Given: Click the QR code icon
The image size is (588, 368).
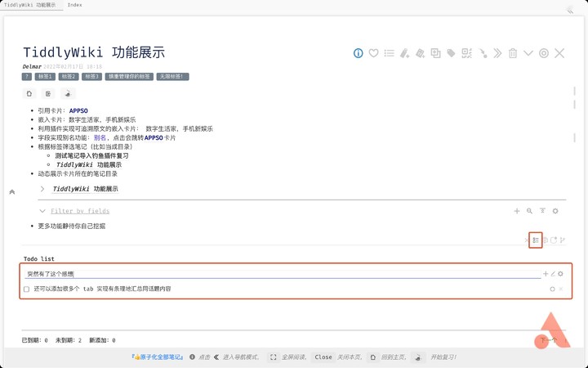Looking at the screenshot, I should point(466,53).
